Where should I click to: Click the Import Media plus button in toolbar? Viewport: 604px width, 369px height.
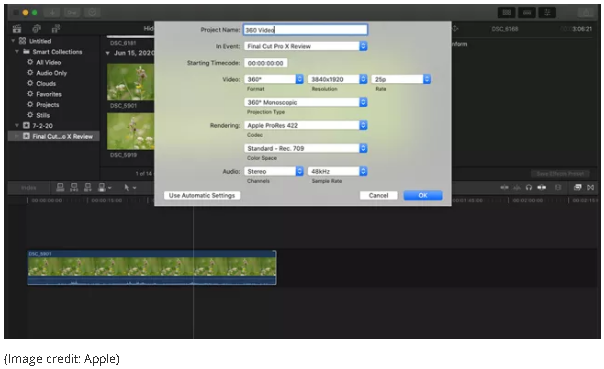52,12
